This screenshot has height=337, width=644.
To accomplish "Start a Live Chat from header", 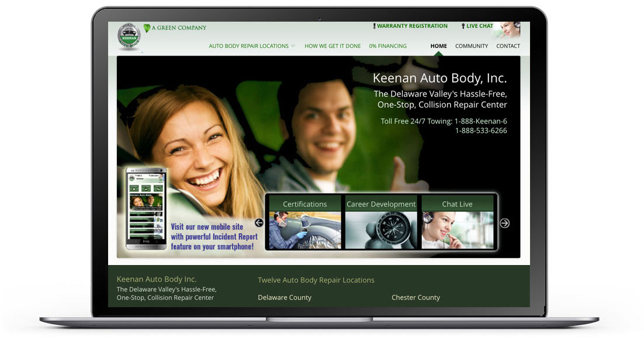I will click(x=479, y=26).
